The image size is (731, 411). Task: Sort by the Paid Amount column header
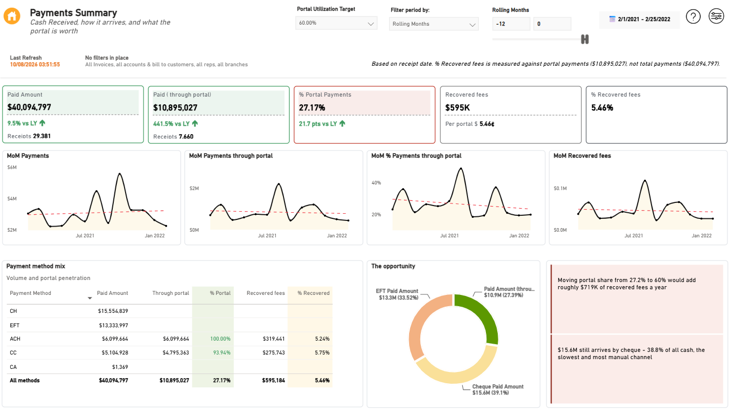point(112,293)
